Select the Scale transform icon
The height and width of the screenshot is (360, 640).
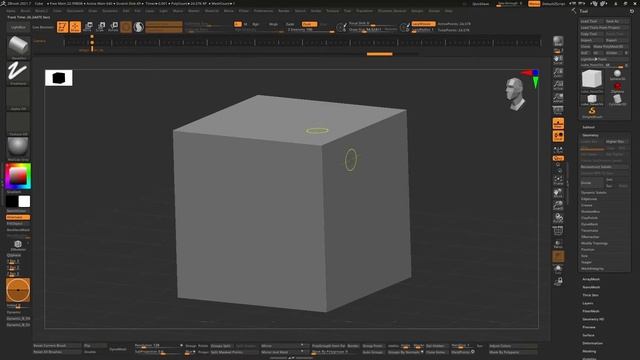tap(101, 27)
